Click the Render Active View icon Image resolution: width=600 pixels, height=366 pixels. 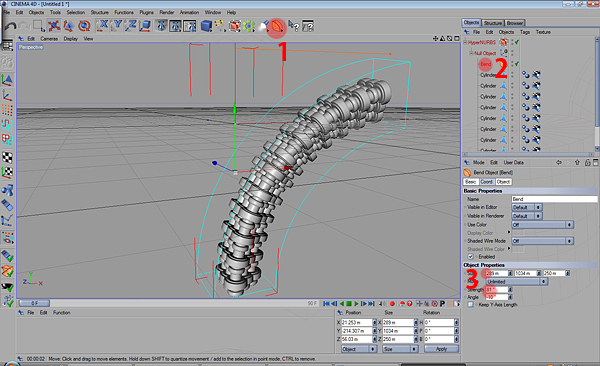click(161, 26)
